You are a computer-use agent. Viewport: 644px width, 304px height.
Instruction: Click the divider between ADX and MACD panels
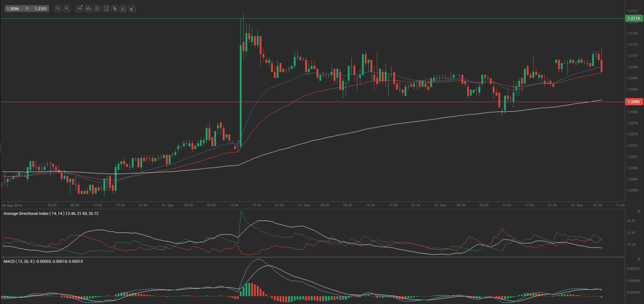(311, 257)
